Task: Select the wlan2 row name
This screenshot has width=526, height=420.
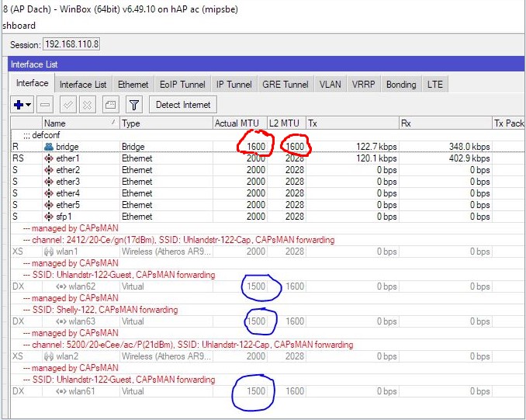Action: pyautogui.click(x=67, y=356)
